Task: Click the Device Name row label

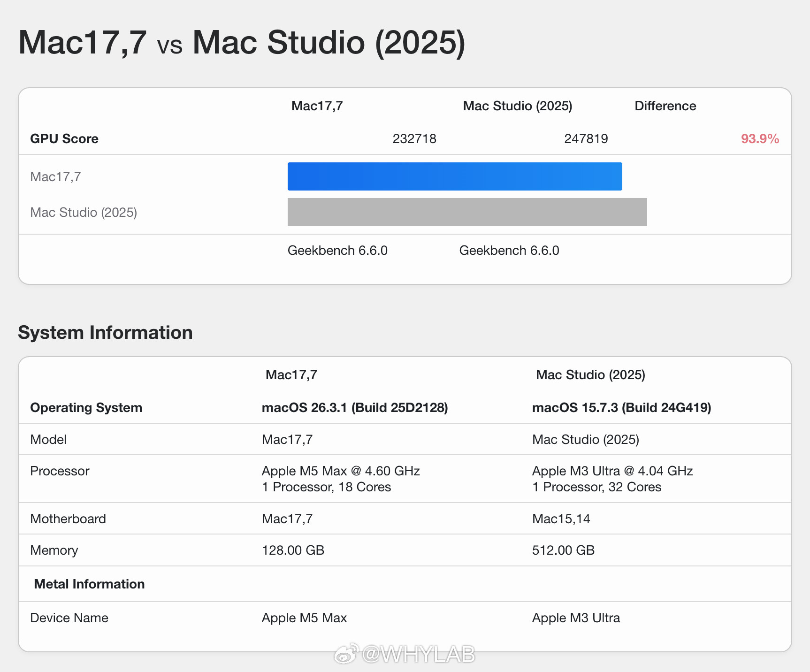Action: pos(69,618)
